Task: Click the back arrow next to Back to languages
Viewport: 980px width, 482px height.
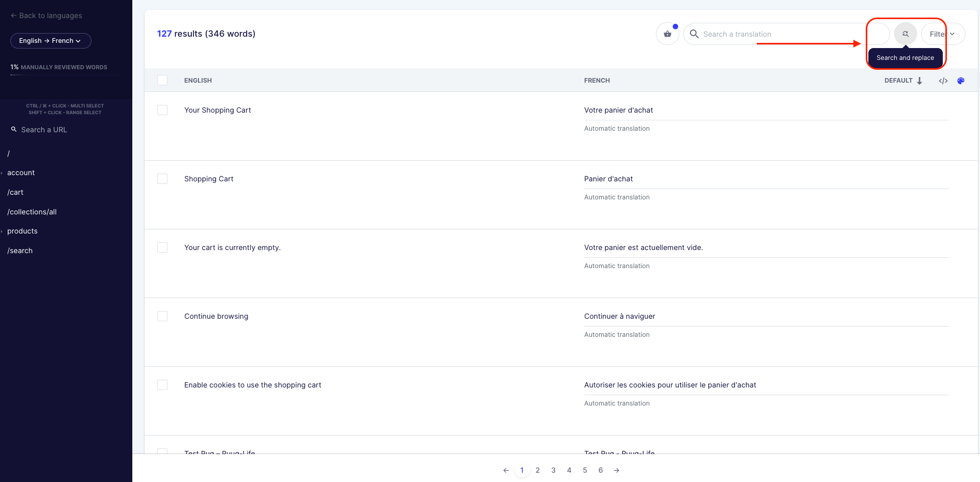Action: 12,15
